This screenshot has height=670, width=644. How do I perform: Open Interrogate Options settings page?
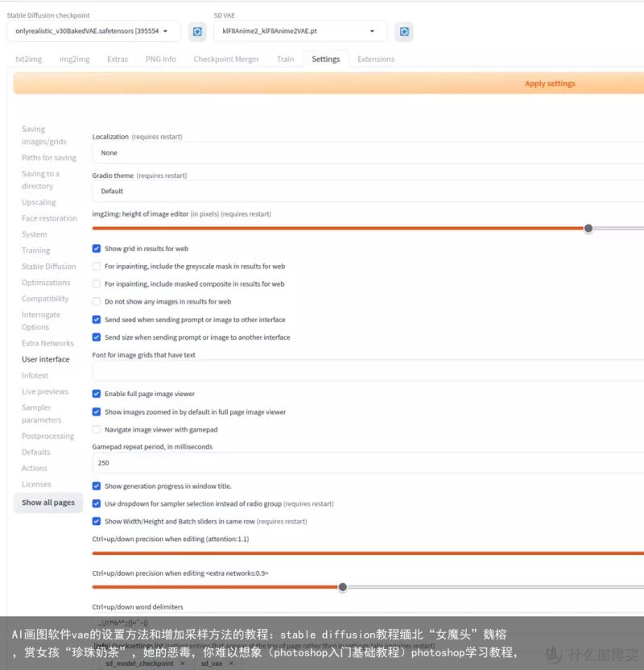[41, 321]
